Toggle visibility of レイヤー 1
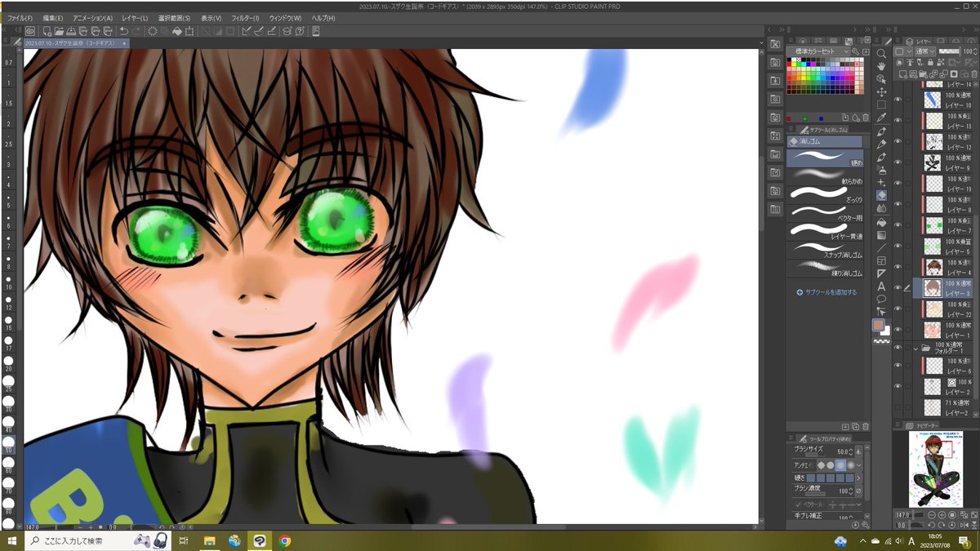This screenshot has width=980, height=551. pyautogui.click(x=898, y=330)
